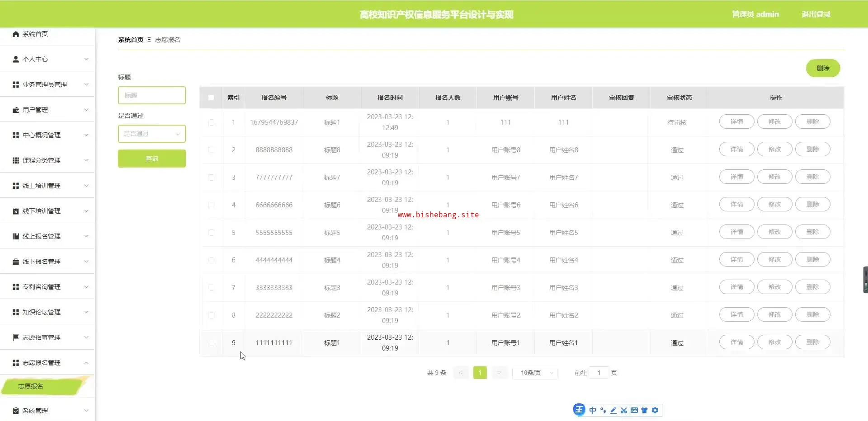
Task: Open the gear settings icon in IME bar
Action: tap(655, 410)
